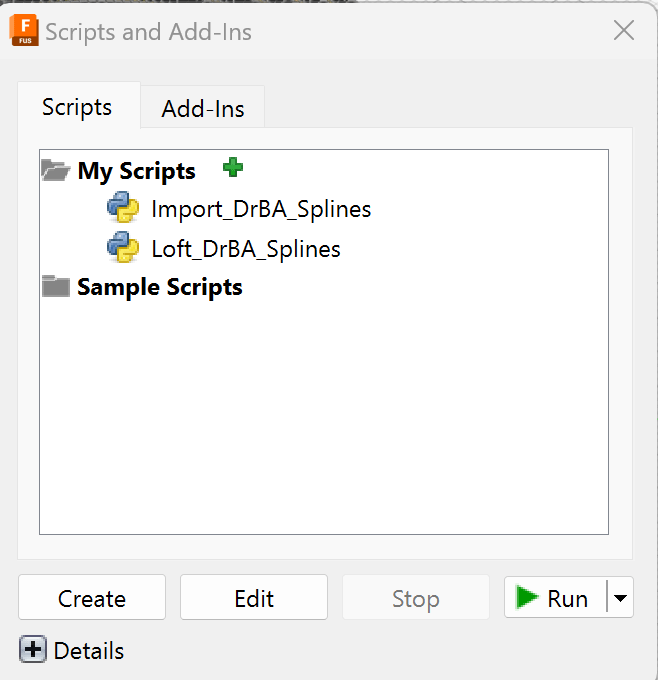This screenshot has height=680, width=658.
Task: Click the green play arrow on Run
Action: 527,597
